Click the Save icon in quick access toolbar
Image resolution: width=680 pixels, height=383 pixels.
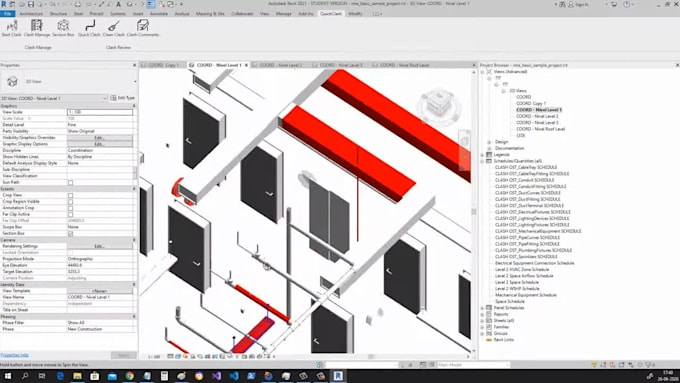[31, 4]
